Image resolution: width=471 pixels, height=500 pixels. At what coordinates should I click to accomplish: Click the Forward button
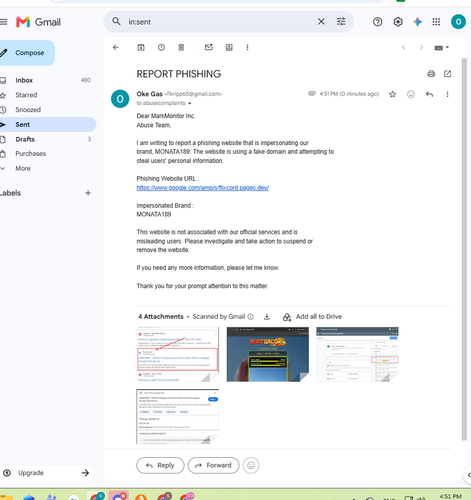pyautogui.click(x=214, y=465)
